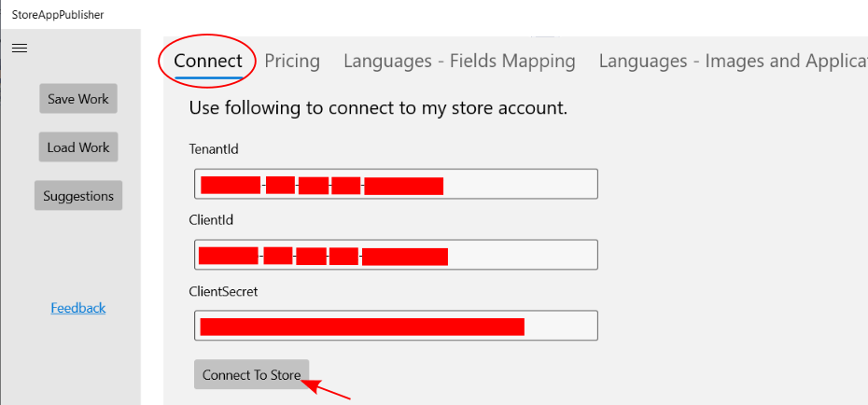Click the StoreAppPublisher window title
Viewport: 868px width, 405px height.
58,15
